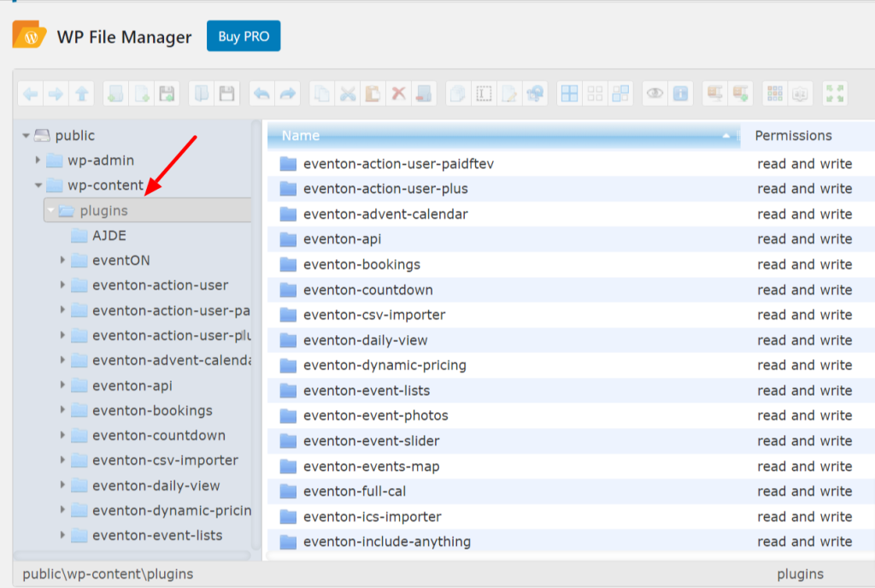Collapse the public root tree node
The height and width of the screenshot is (588, 875).
coord(26,136)
